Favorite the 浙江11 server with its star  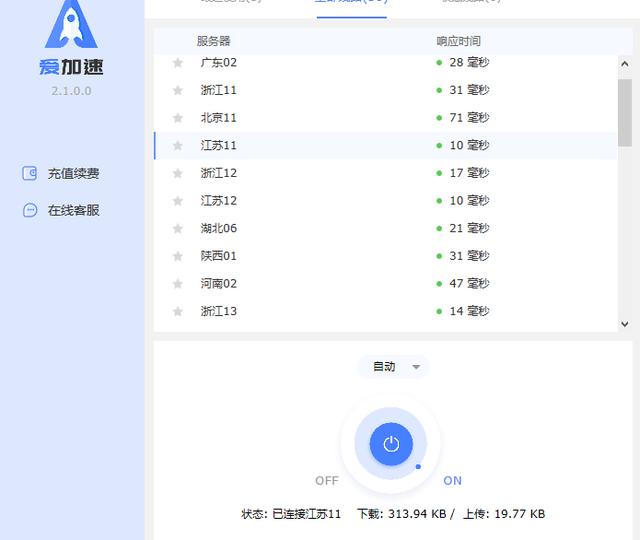click(x=178, y=90)
